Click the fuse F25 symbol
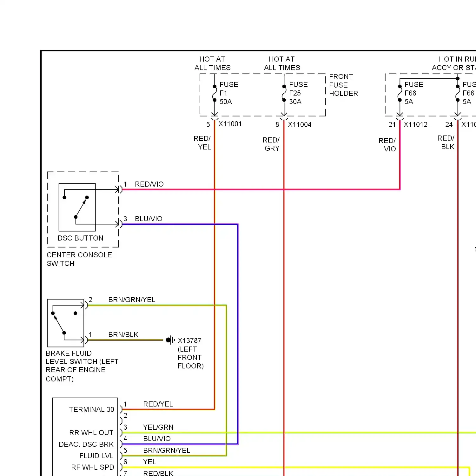The width and height of the screenshot is (476, 476). [x=284, y=93]
